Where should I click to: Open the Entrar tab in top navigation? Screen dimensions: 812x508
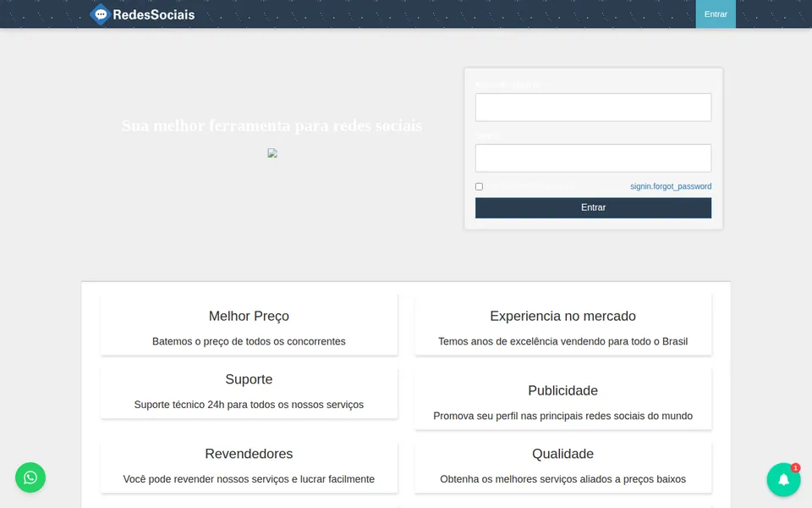click(716, 14)
